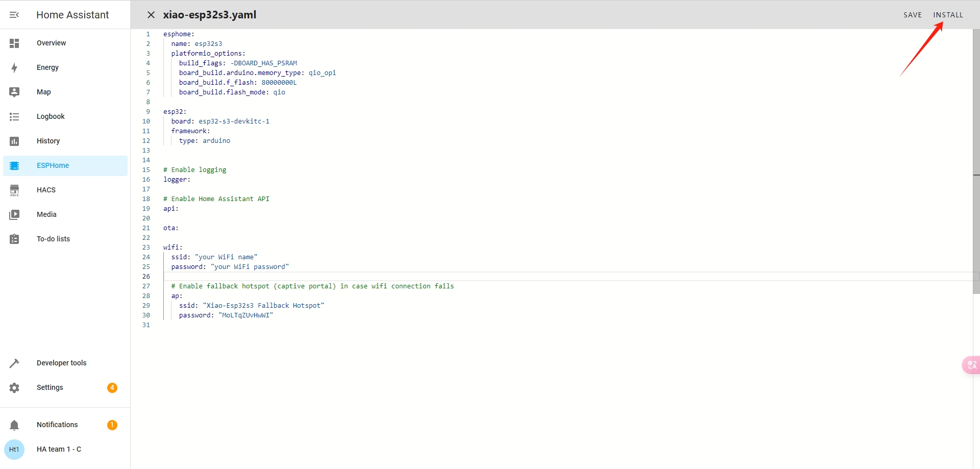Click the Notifications badge showing 1
The height and width of the screenshot is (469, 980).
pyautogui.click(x=112, y=425)
